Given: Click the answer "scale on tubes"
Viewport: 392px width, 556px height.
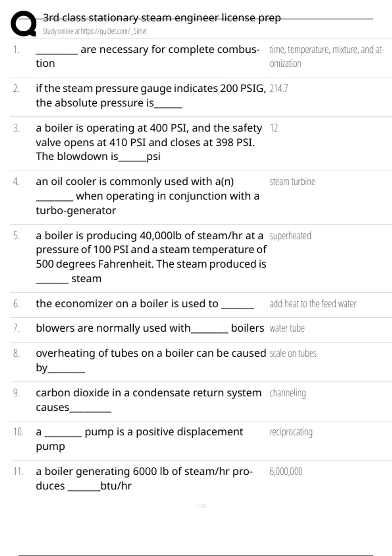Looking at the screenshot, I should (293, 354).
